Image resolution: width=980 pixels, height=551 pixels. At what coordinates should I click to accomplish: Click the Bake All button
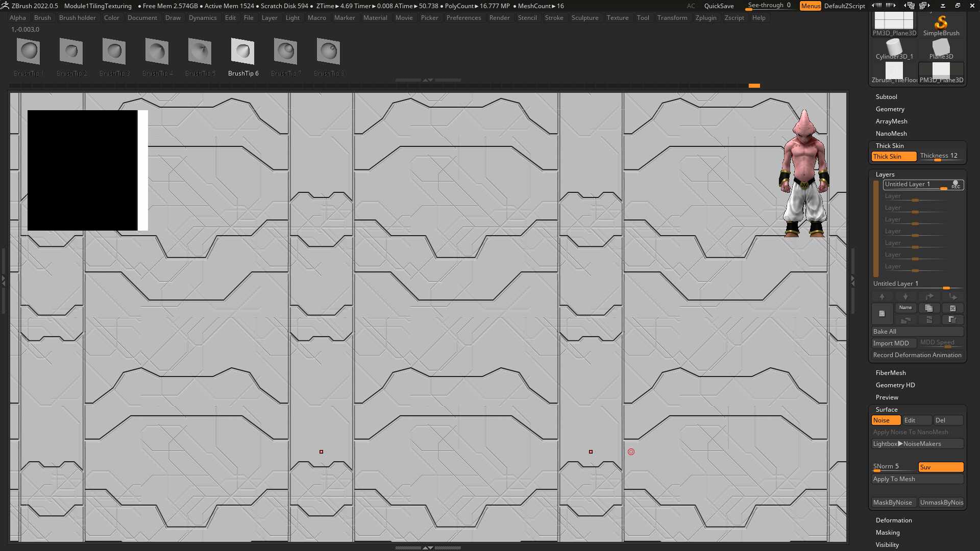pos(917,332)
